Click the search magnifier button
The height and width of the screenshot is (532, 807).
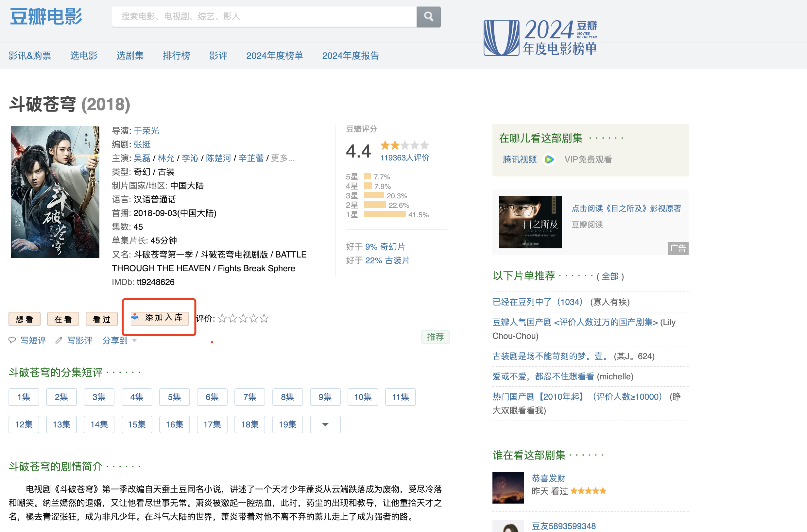[428, 17]
